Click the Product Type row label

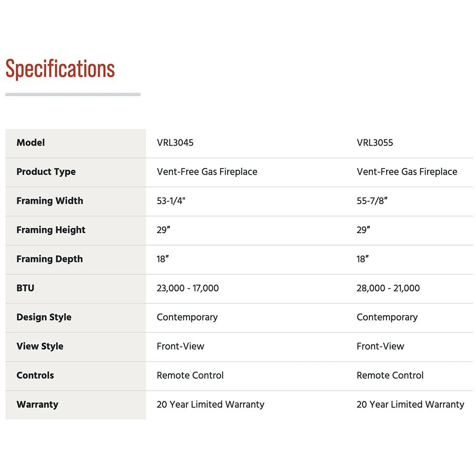46,172
